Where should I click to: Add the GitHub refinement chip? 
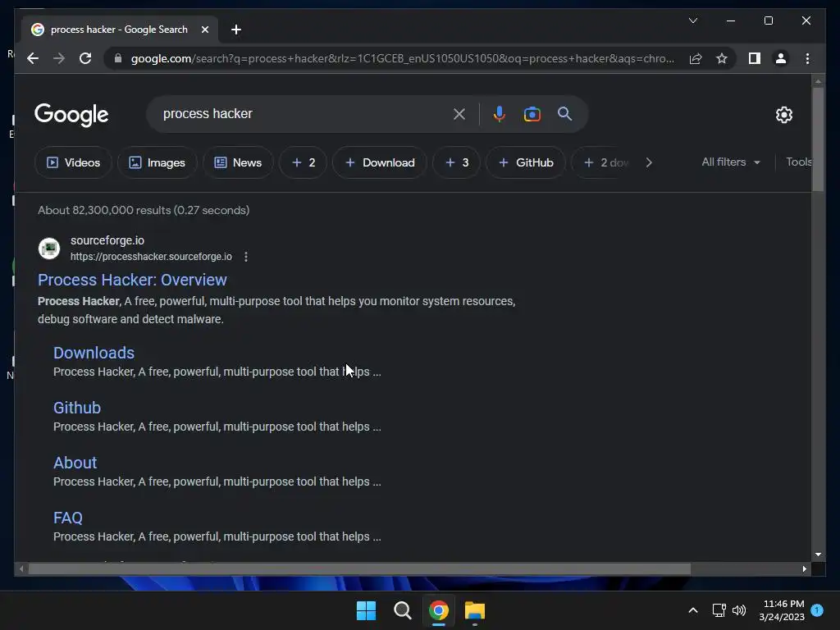[526, 162]
